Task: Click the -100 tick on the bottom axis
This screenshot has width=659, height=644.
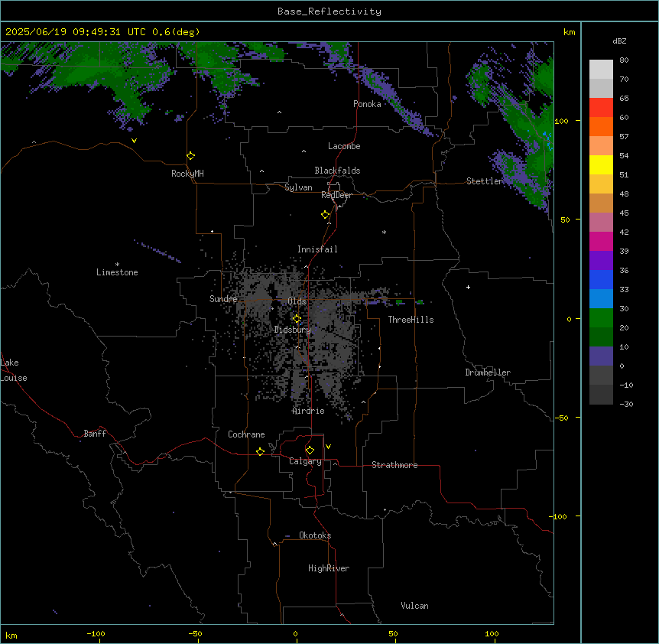Action: pos(96,633)
